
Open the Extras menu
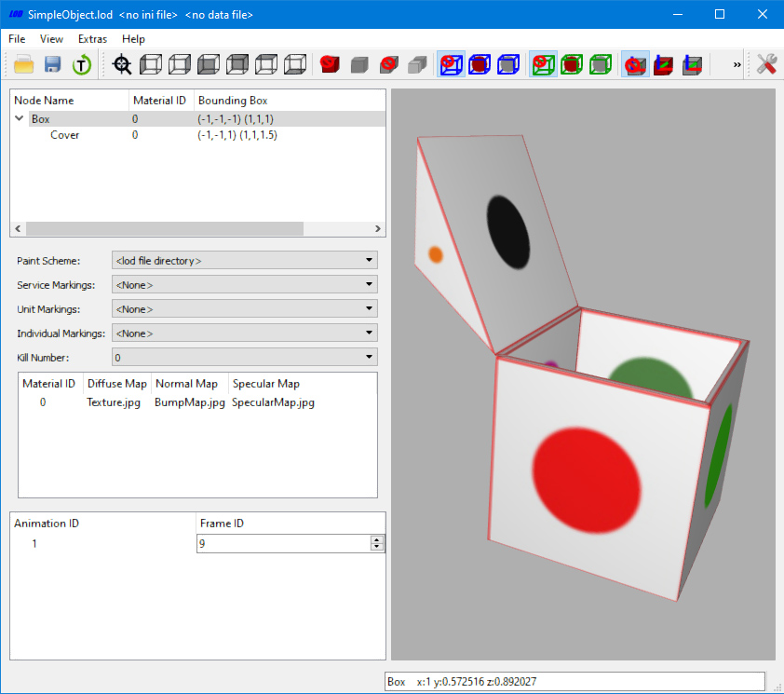(x=92, y=38)
